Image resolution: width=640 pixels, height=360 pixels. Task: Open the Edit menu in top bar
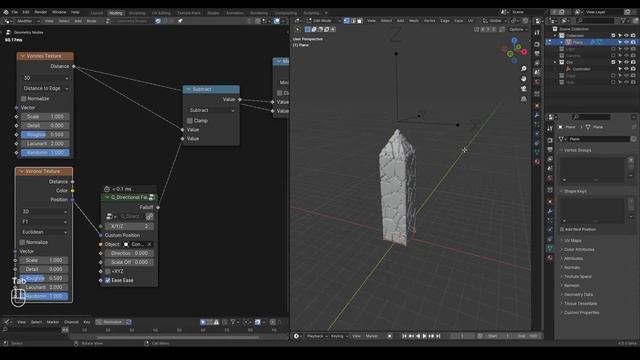tap(26, 12)
